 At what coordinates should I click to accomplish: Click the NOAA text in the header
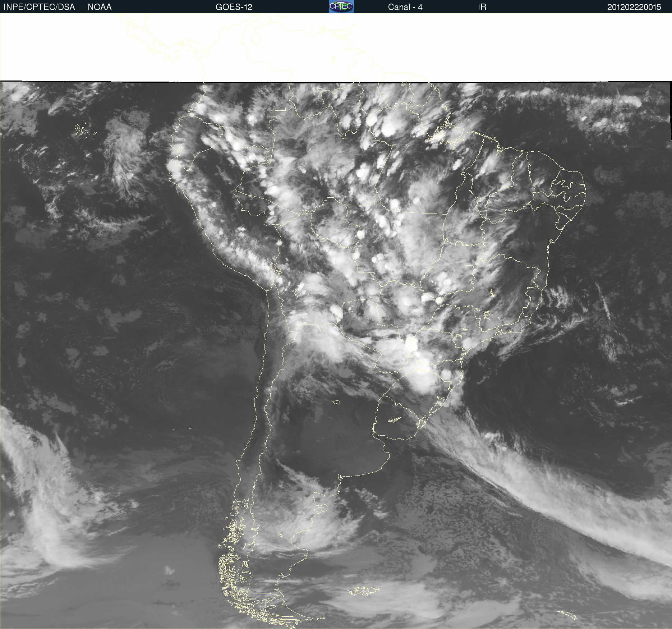(x=100, y=7)
